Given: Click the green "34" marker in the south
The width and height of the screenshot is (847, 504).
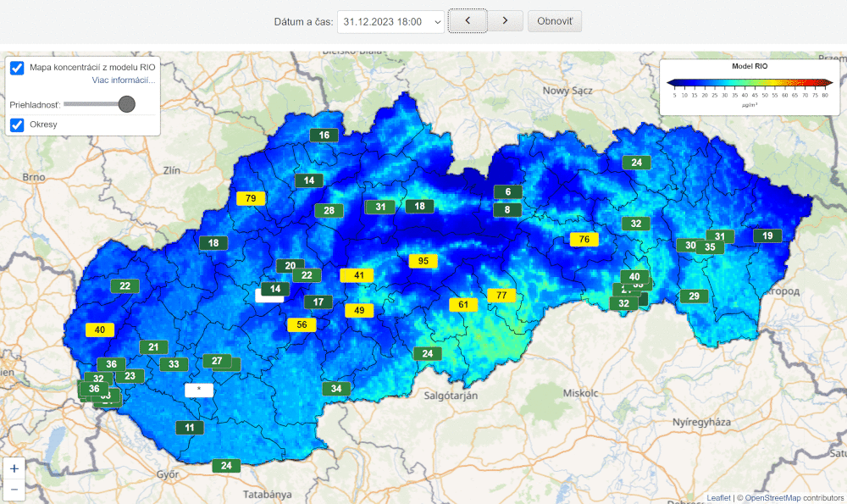Looking at the screenshot, I should coord(335,389).
